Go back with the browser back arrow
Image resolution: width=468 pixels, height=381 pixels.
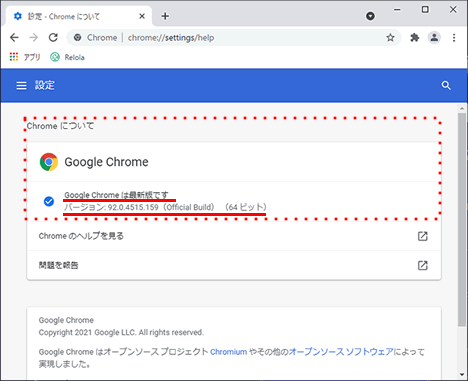(14, 38)
